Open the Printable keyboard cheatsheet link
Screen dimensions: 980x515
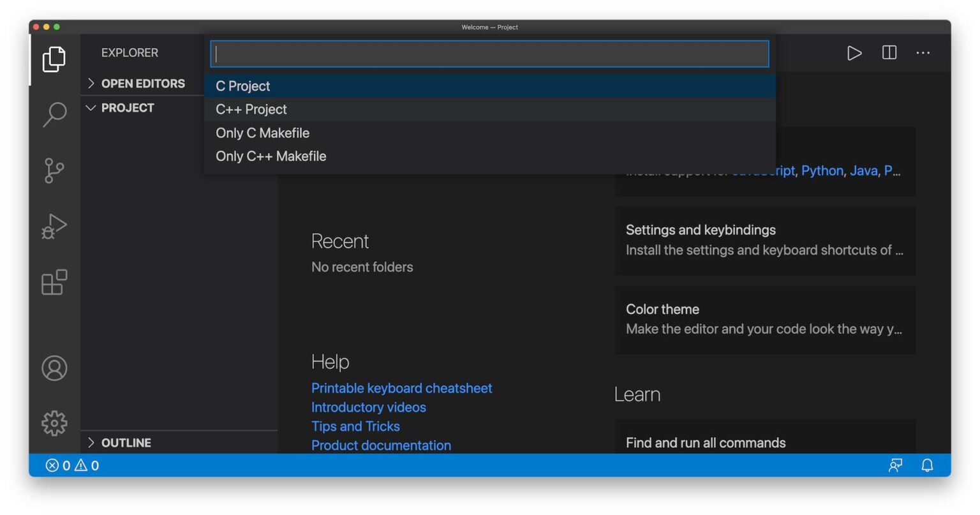click(401, 388)
